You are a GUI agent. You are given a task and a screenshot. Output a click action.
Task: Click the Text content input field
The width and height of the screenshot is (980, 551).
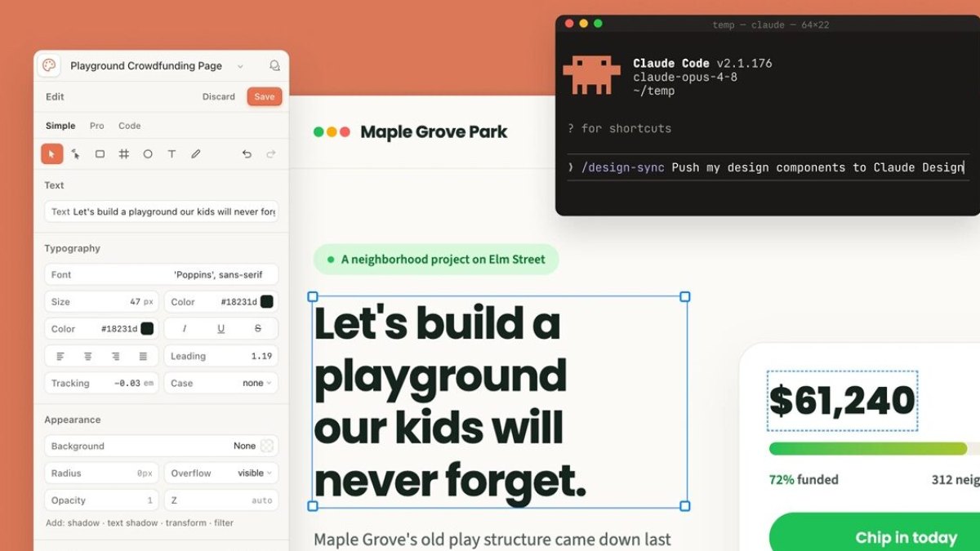coord(162,211)
